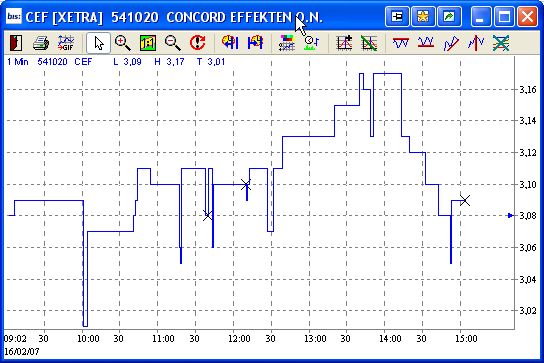Screen dimensions: 544x363
Task: Click the '1 Min' interval label
Action: (x=18, y=62)
